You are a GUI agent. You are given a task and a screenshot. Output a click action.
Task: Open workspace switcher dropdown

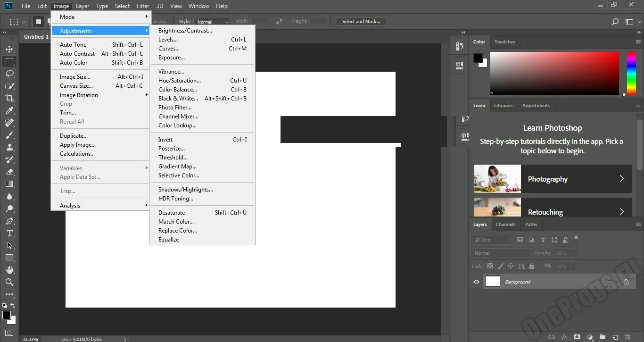(x=631, y=22)
